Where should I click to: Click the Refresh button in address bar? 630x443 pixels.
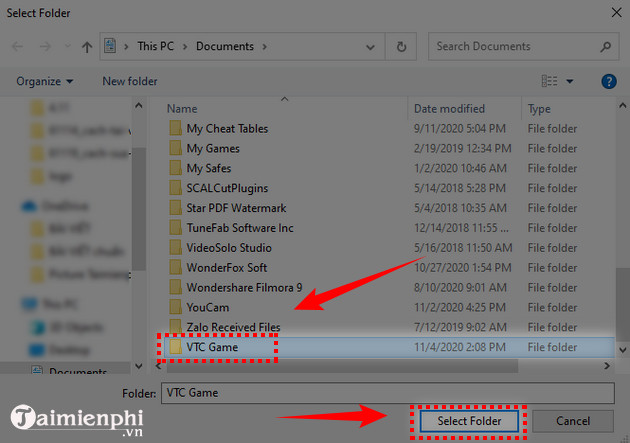point(401,46)
